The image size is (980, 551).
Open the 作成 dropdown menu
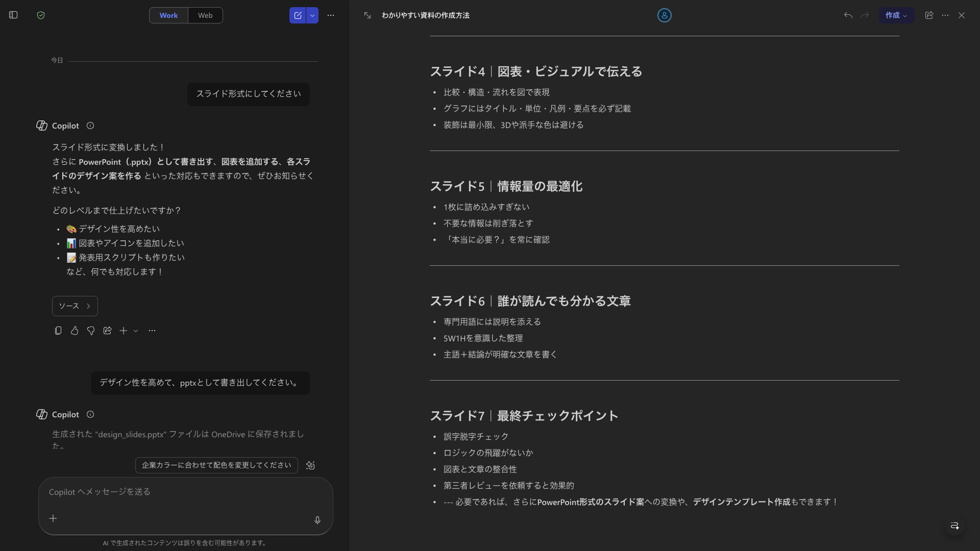pyautogui.click(x=896, y=15)
